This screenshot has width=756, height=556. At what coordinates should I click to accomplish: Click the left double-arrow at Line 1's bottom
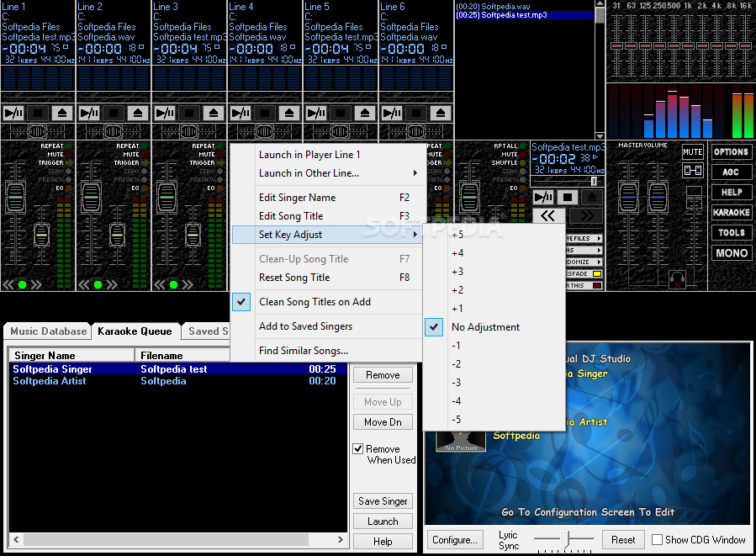coord(8,284)
